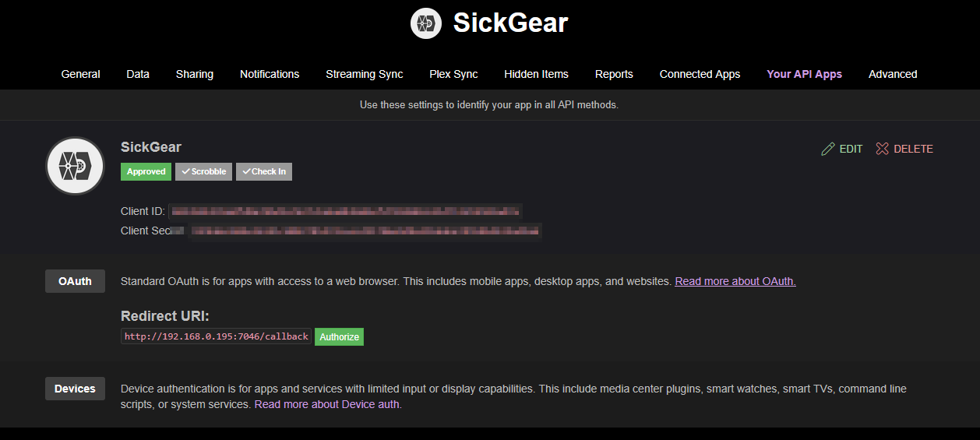Image resolution: width=980 pixels, height=440 pixels.
Task: Select the Your API Apps tab
Action: (x=804, y=74)
